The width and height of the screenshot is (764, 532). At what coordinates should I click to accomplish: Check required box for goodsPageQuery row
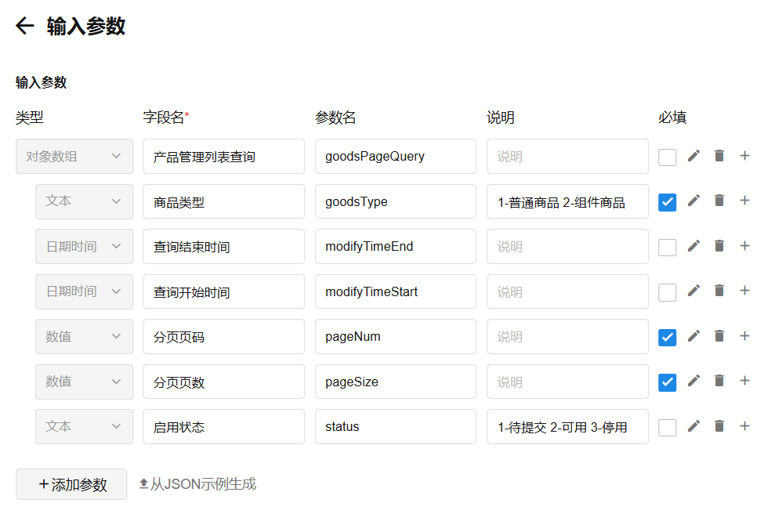(x=667, y=157)
